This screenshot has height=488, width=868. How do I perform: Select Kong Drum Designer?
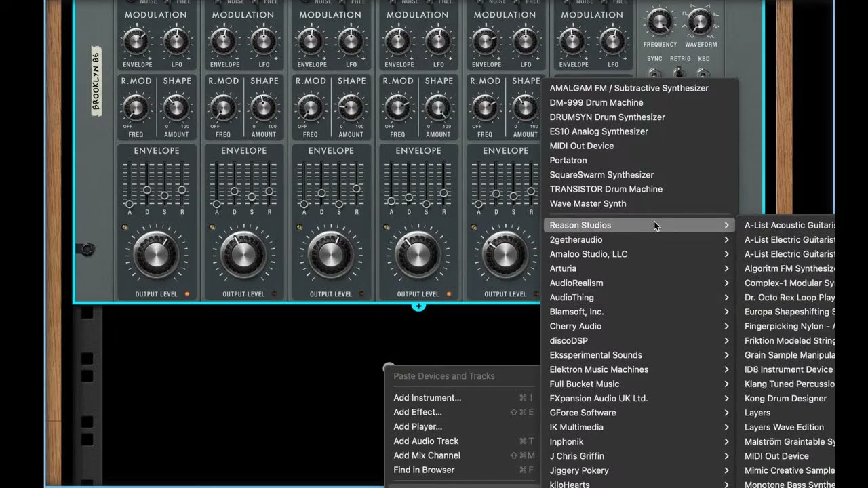(x=787, y=399)
